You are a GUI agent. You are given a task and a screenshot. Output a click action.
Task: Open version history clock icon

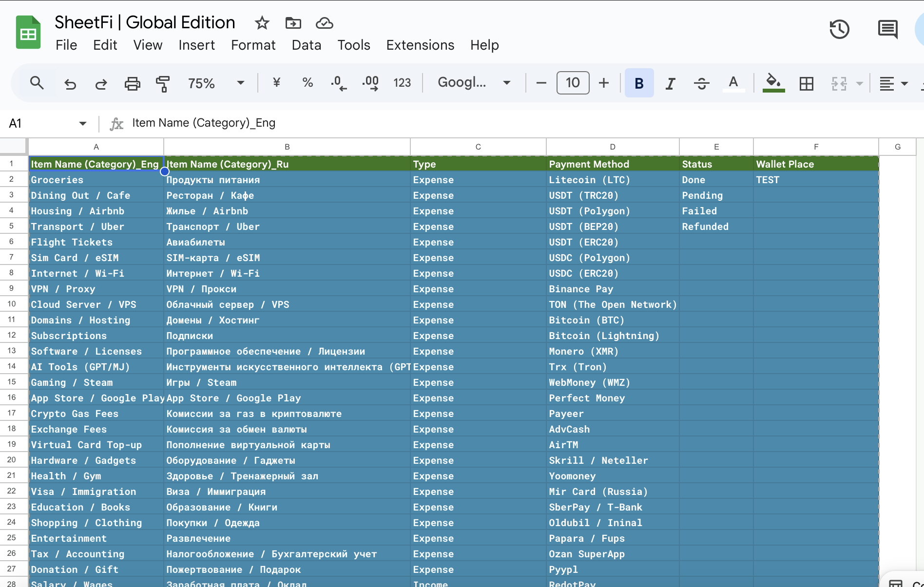(839, 29)
